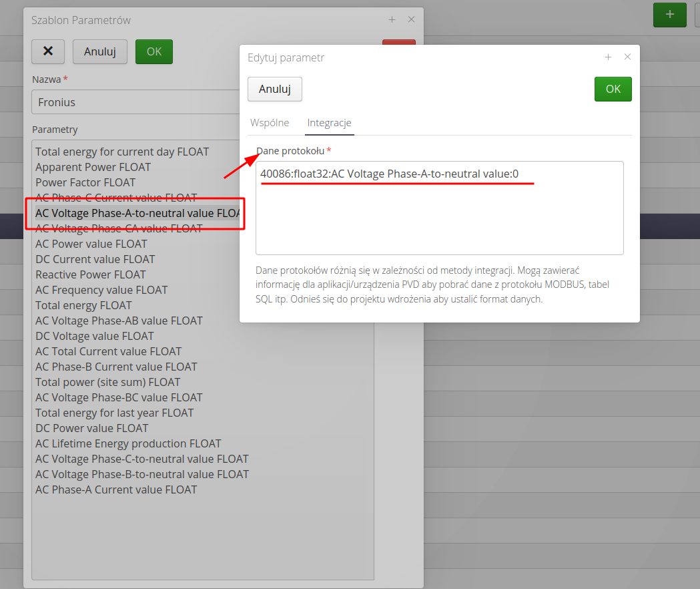700x589 pixels.
Task: Click the red button in Szablon Parametrów
Action: 398,43
